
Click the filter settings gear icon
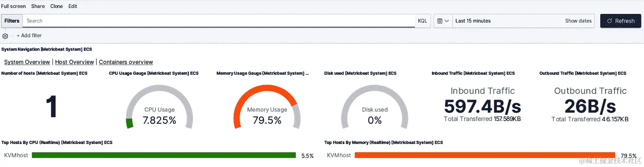coord(5,36)
